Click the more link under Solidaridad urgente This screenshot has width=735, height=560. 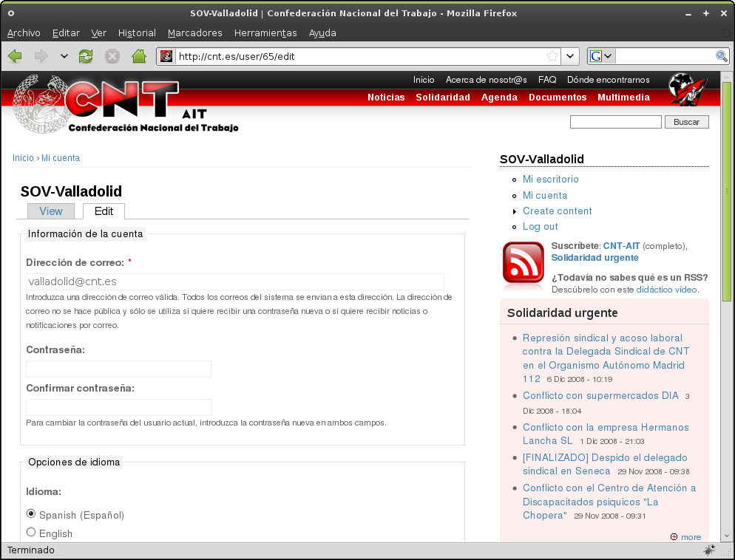coord(691,536)
